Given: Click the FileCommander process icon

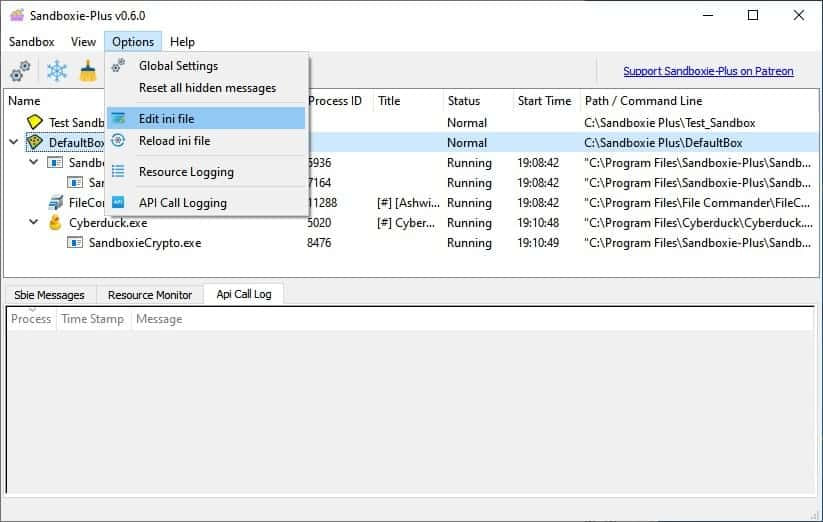Looking at the screenshot, I should [56, 203].
